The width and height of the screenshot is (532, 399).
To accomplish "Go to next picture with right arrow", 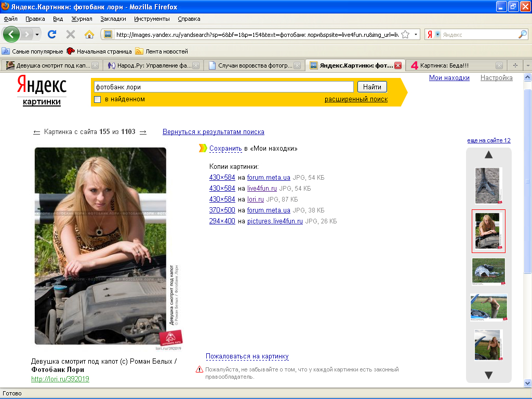I will pos(143,132).
